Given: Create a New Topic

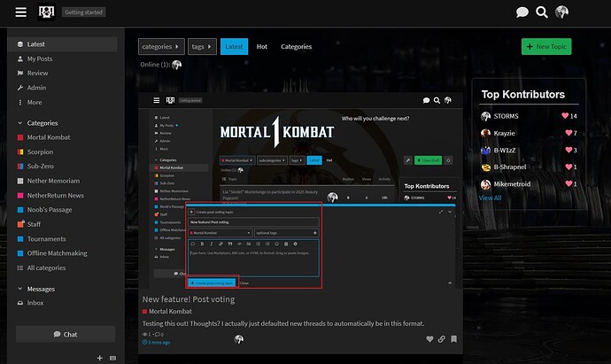Looking at the screenshot, I should [546, 46].
